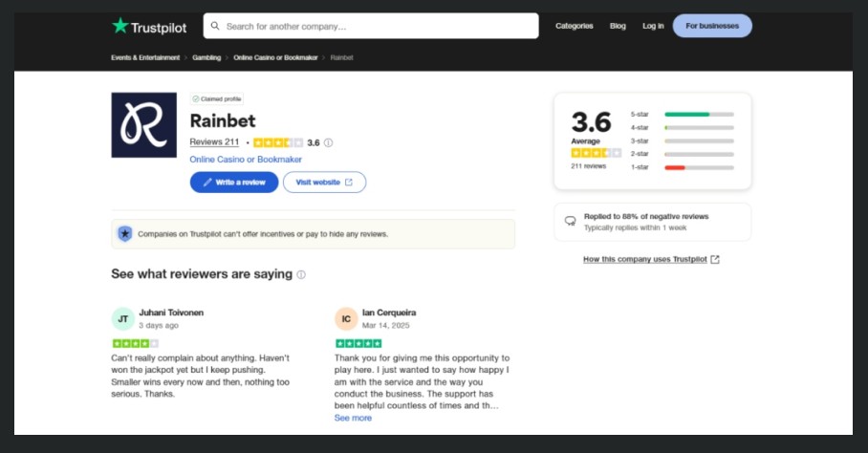Filter reviews by 3-star bar
The height and width of the screenshot is (453, 868).
point(699,140)
